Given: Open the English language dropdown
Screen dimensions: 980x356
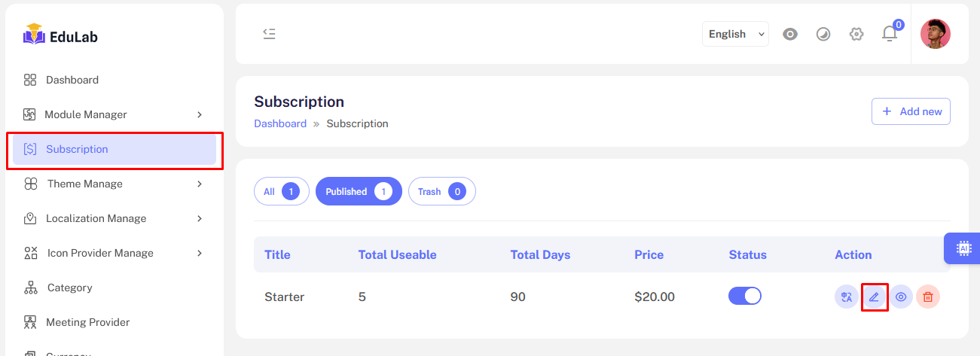Looking at the screenshot, I should (736, 34).
